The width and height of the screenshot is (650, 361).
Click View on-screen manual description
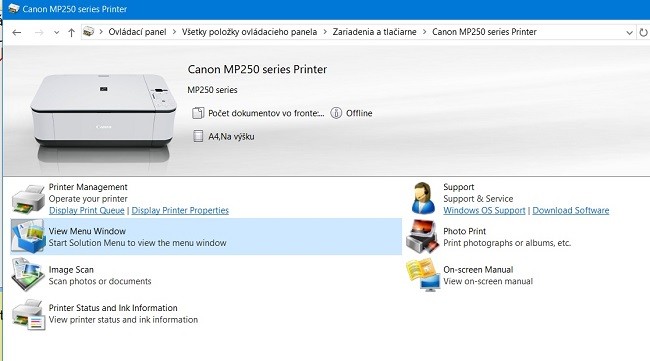488,281
